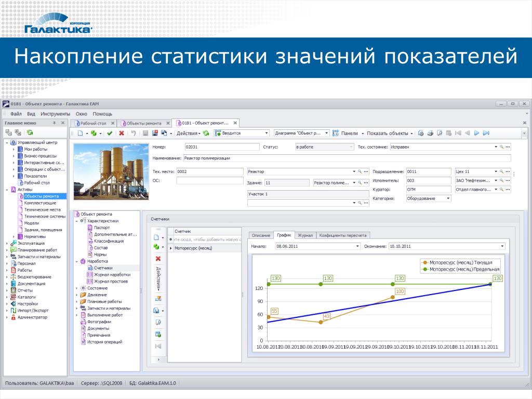Close the Главное меню panel
Image resolution: width=532 pixels, height=399 pixels.
coord(63,123)
